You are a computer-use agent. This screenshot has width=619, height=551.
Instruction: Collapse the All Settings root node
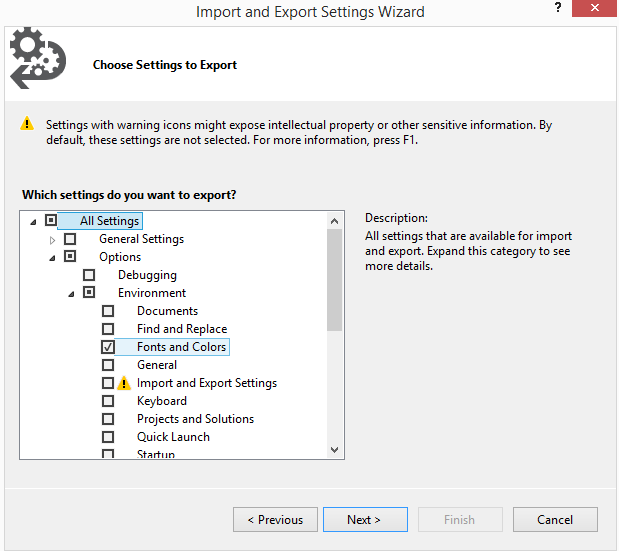(x=33, y=223)
